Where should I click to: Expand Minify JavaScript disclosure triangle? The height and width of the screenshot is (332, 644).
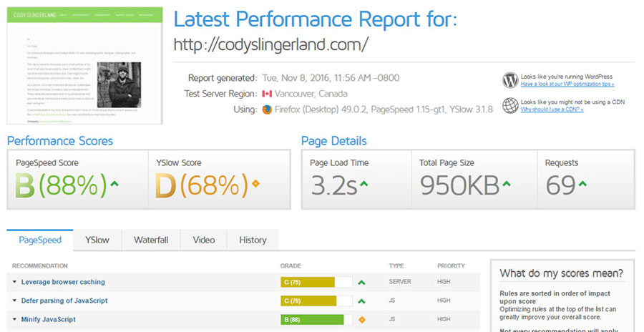click(x=15, y=319)
